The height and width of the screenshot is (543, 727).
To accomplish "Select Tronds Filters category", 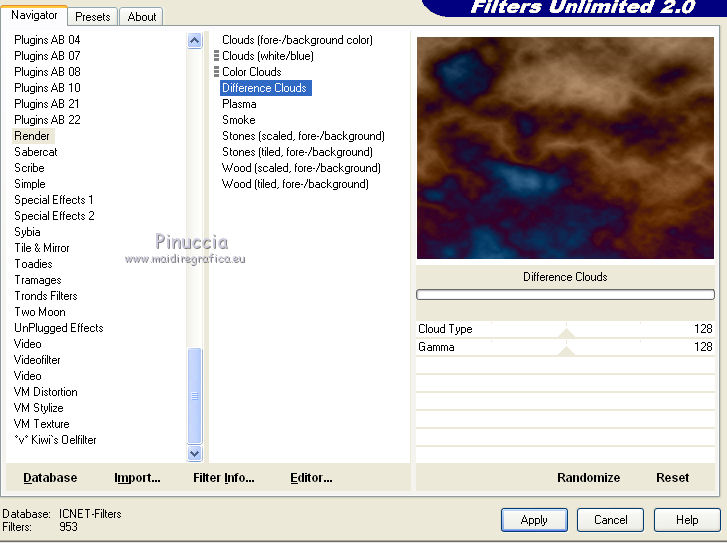I will pos(46,296).
